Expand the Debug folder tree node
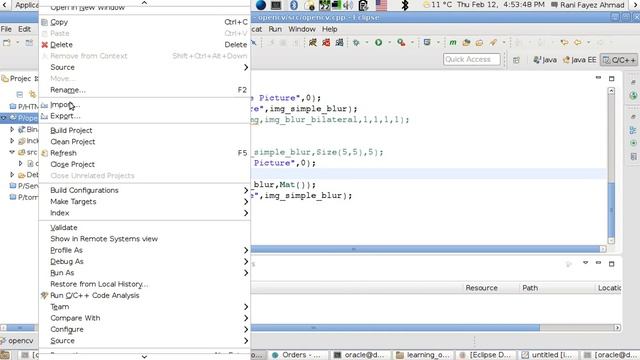This screenshot has width=640, height=360. pos(12,175)
